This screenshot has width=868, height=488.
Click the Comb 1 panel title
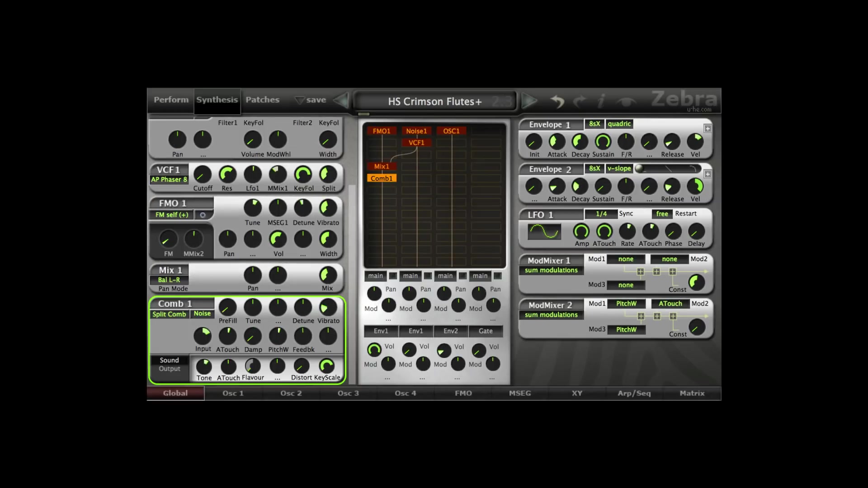(x=175, y=304)
